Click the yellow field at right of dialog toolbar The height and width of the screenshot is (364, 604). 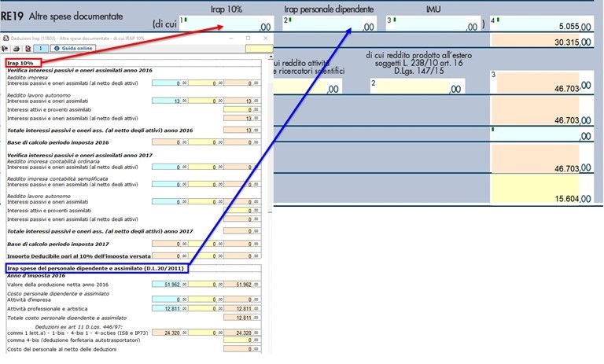pyautogui.click(x=259, y=49)
